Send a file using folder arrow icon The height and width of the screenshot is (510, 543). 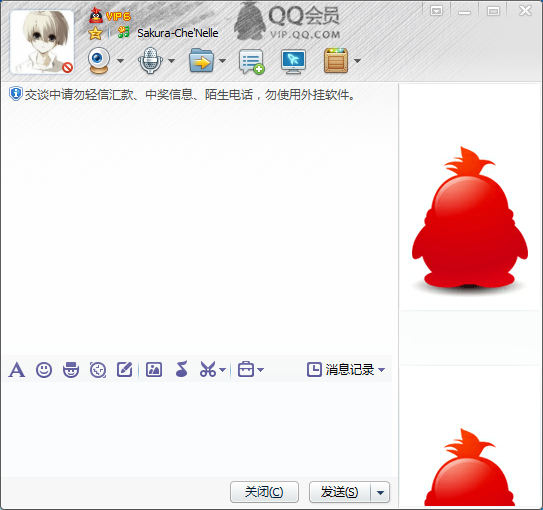point(201,60)
